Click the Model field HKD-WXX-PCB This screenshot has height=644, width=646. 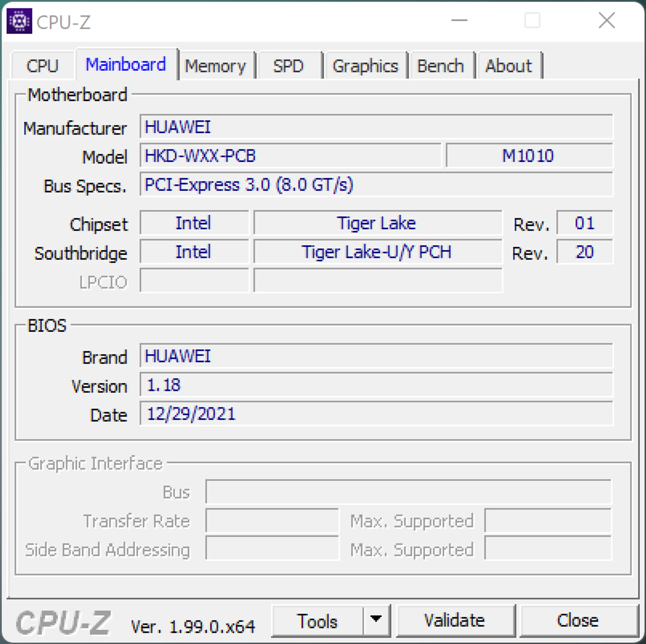290,155
